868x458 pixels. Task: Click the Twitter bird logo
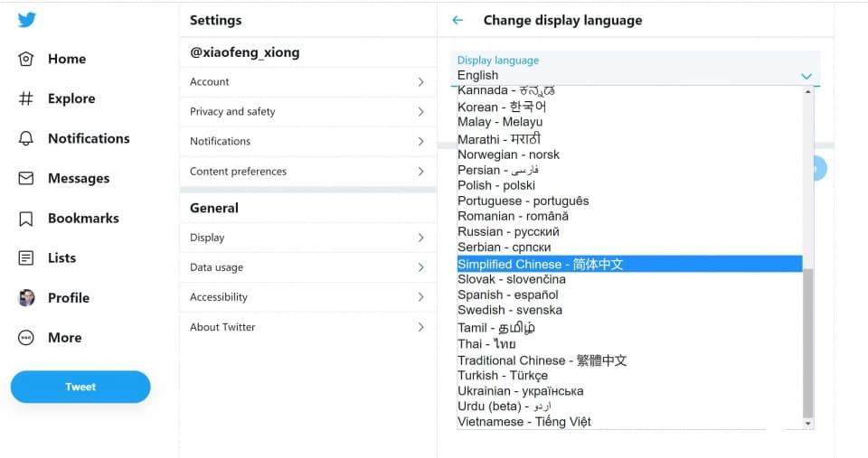click(x=26, y=20)
